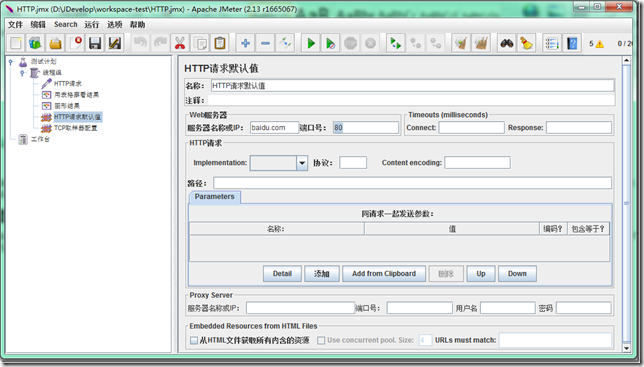Screen dimensions: 644x367
Task: Click the Connect timeout field
Action: [x=472, y=128]
